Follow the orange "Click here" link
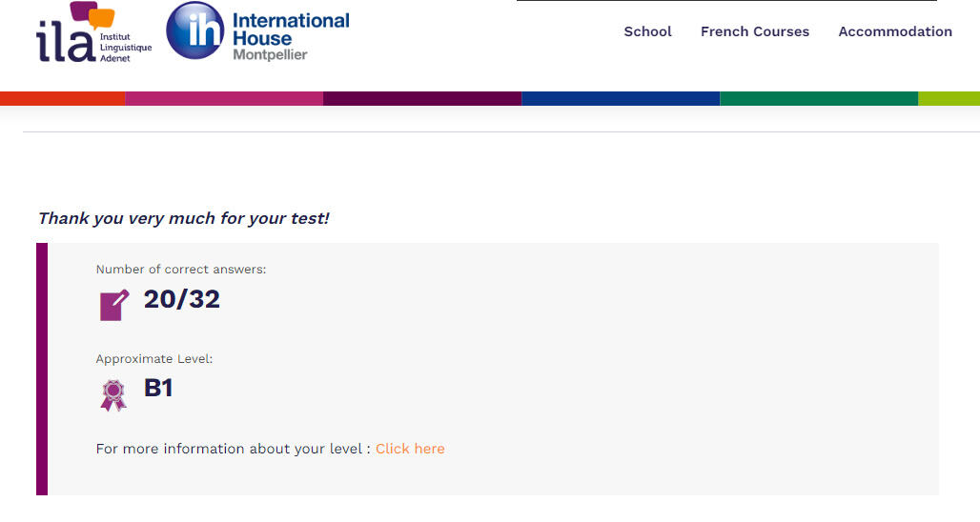Screen dimensions: 980x522 click(410, 449)
